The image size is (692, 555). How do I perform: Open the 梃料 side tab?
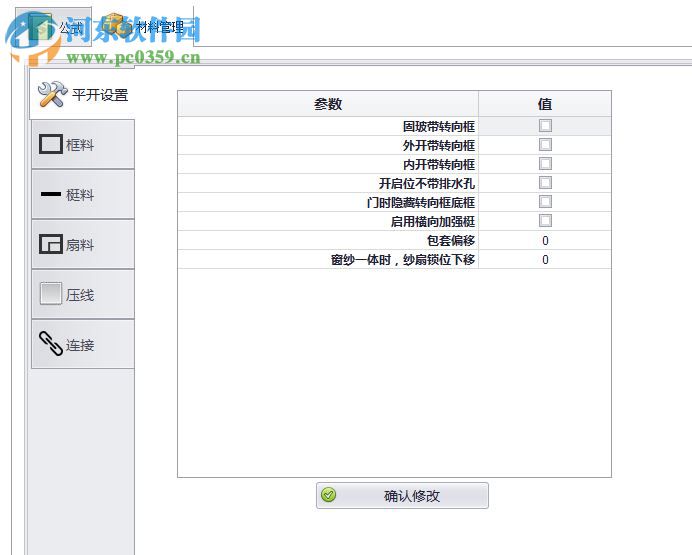(83, 194)
